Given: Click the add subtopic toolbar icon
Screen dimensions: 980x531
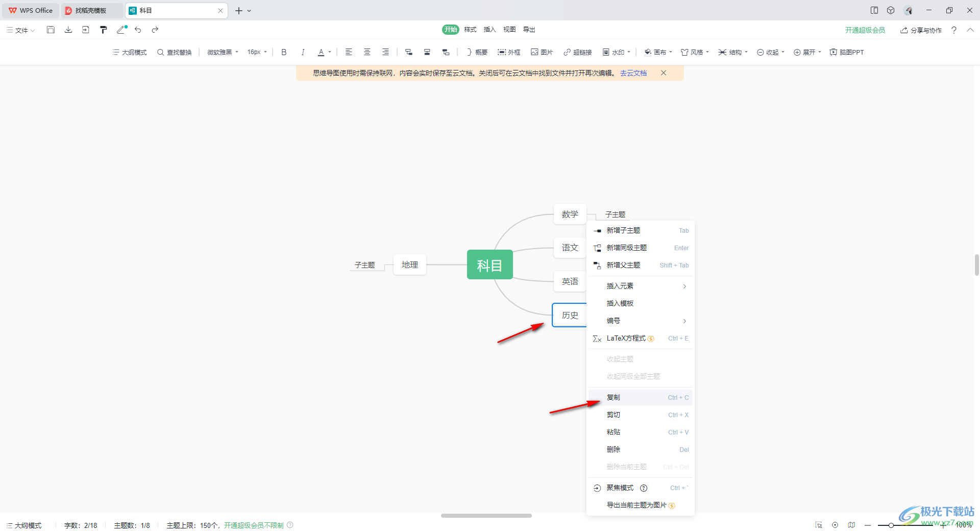Looking at the screenshot, I should coord(408,52).
